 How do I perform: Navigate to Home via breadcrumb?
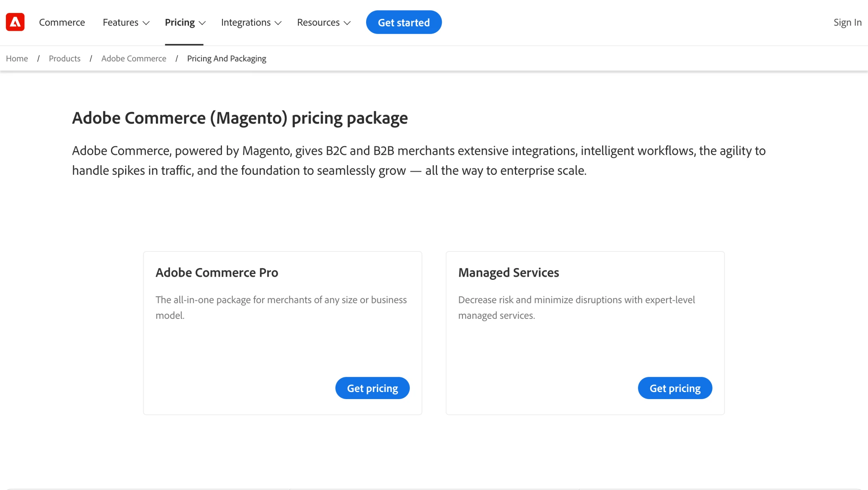pos(17,58)
